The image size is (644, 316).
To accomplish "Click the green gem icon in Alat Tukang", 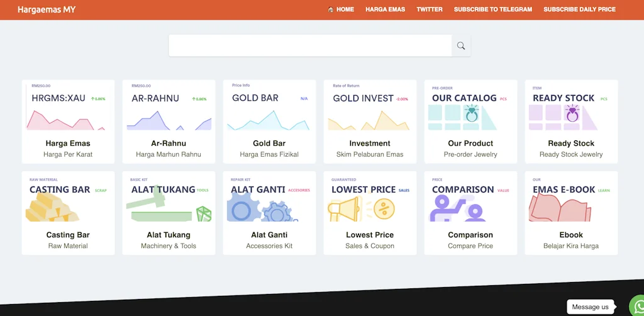I will click(204, 214).
